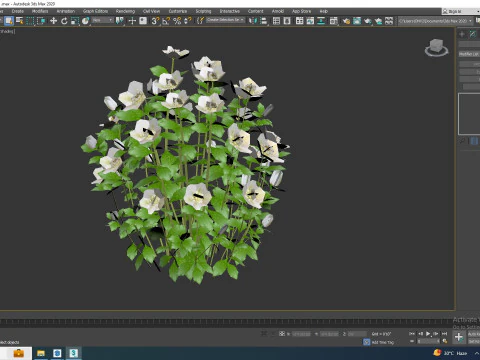Viewport: 480px width, 360px height.
Task: Click the Mirror tool icon
Action: coord(253,21)
